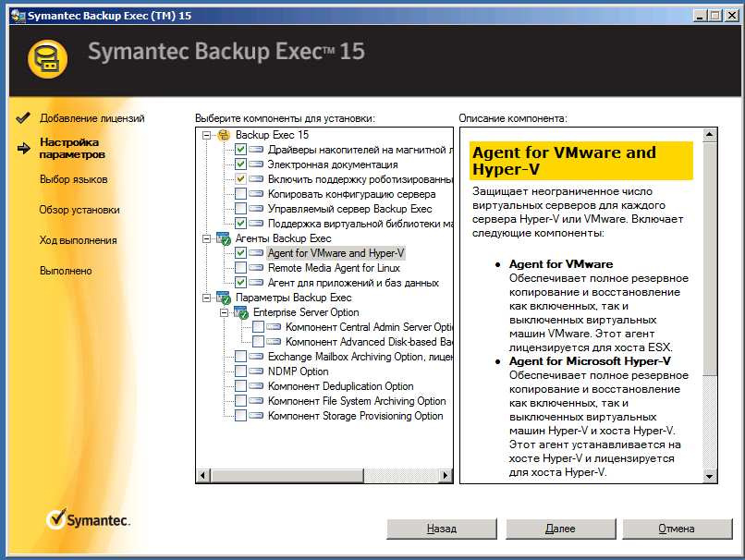Check Компонент Storage Provisioning Option checkbox

tap(241, 416)
